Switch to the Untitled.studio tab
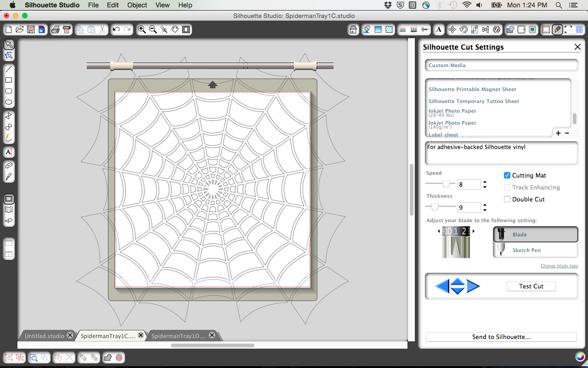The image size is (588, 368). [x=47, y=336]
